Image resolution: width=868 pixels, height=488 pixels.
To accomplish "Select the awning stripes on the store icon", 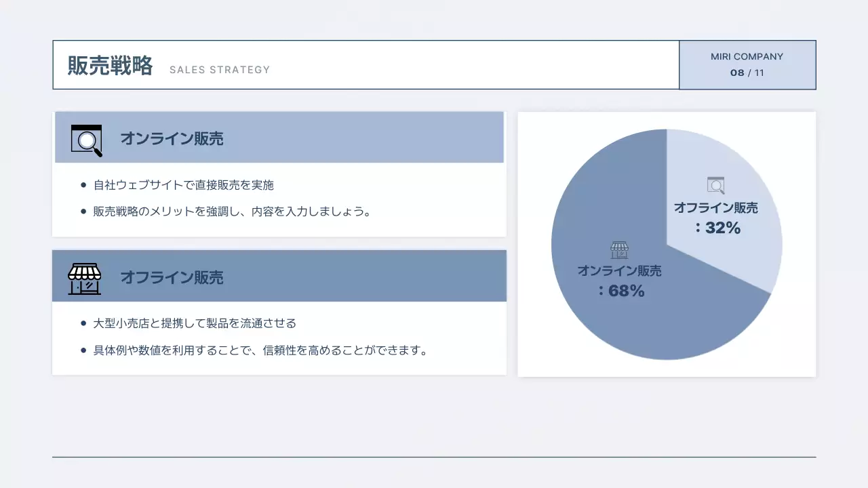I will click(85, 271).
